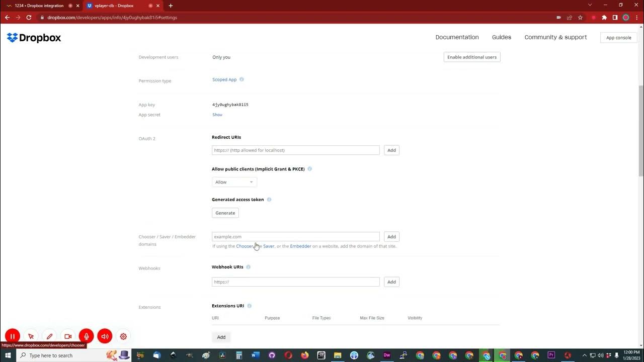Toggle the webcam recording button

(68, 336)
